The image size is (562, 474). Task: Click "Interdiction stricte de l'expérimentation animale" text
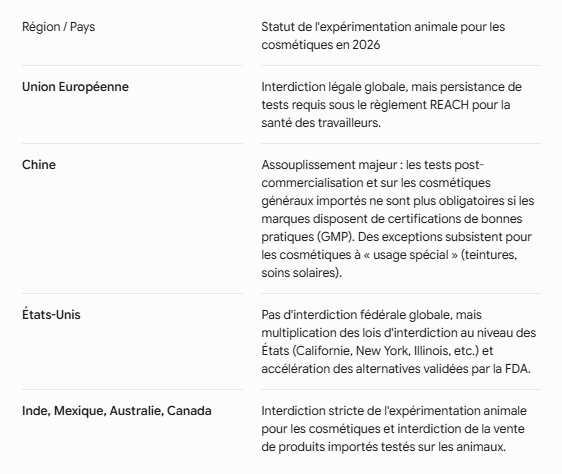click(x=394, y=411)
